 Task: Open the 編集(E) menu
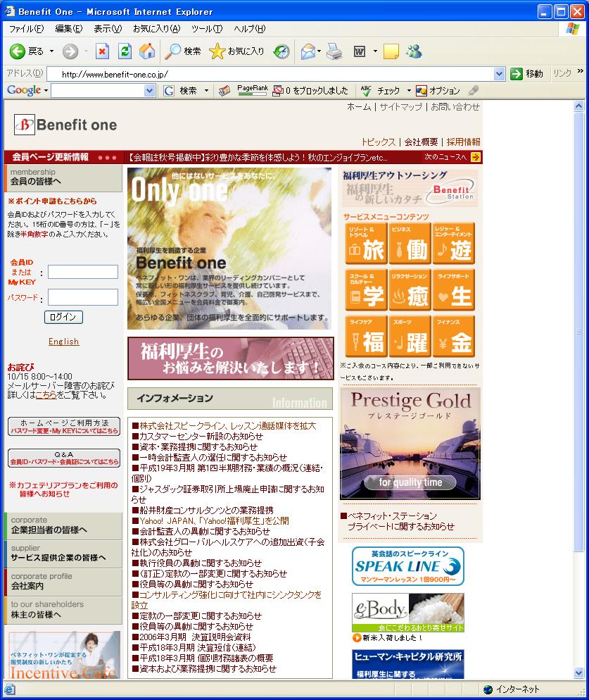click(69, 29)
